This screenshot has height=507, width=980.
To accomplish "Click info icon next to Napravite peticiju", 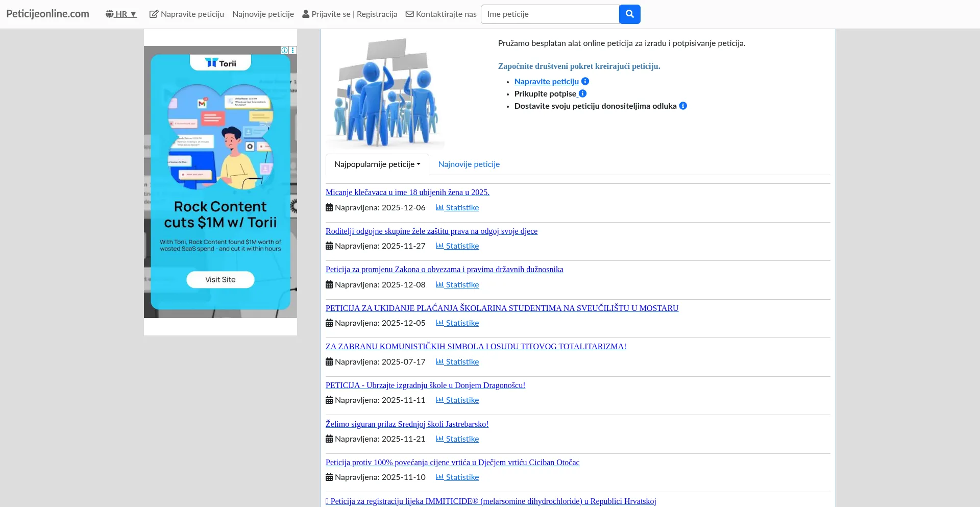I will point(585,81).
